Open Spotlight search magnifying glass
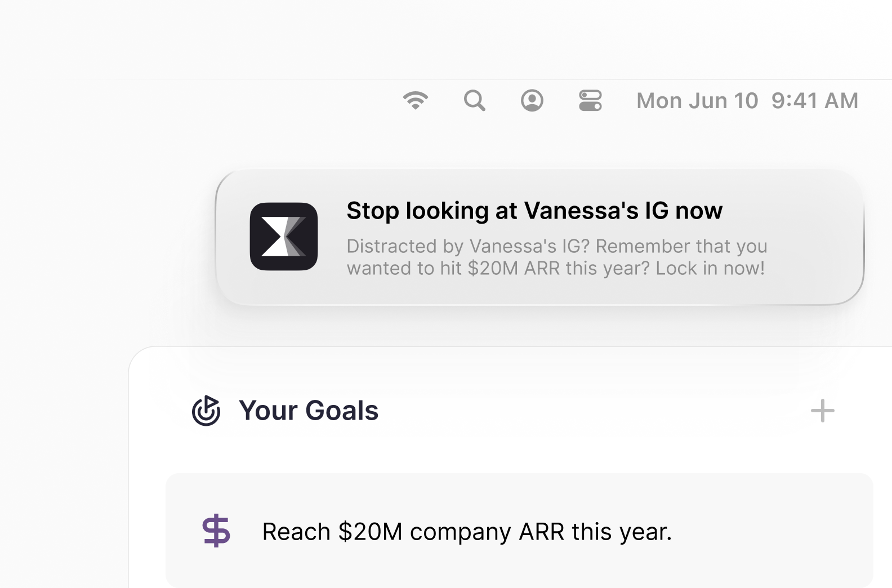This screenshot has width=892, height=588. point(475,101)
